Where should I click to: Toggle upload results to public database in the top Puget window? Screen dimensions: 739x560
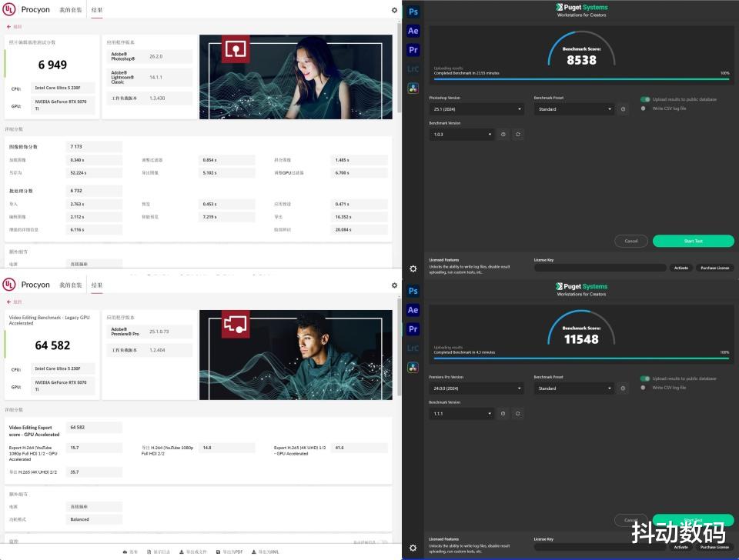click(x=645, y=99)
